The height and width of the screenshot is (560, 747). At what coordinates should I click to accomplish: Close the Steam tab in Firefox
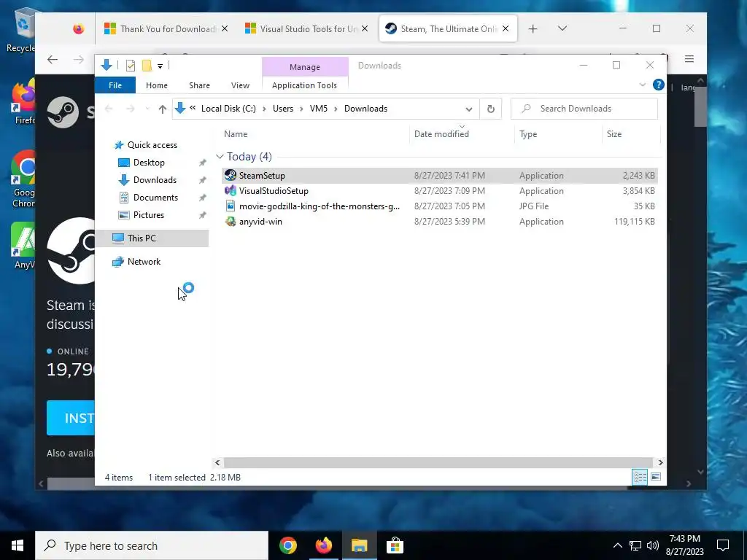(x=506, y=28)
